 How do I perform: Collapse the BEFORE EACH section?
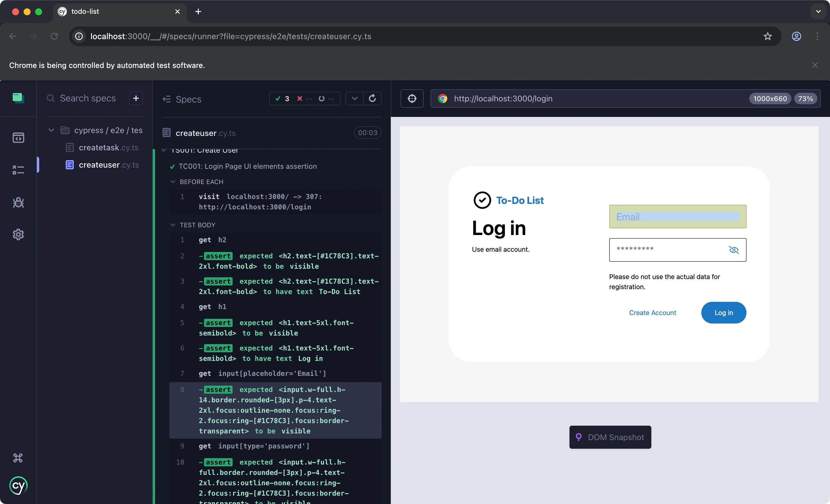201,182
